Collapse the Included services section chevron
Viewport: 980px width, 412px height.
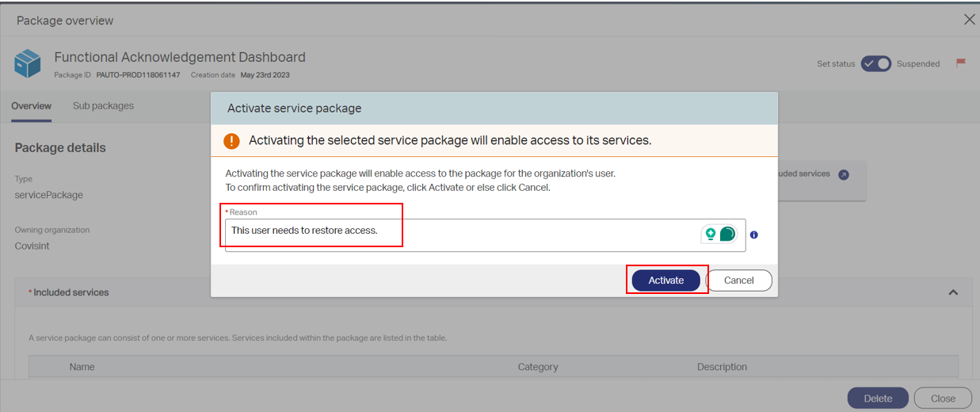[953, 292]
